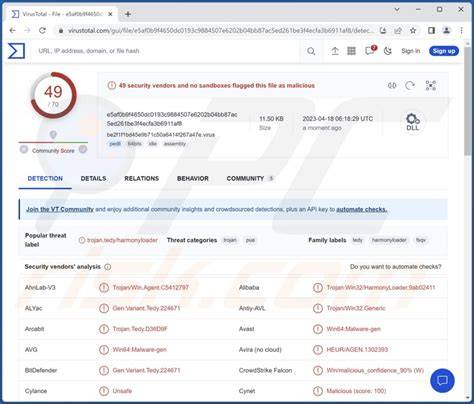The width and height of the screenshot is (474, 404).
Task: Click the file hash text
Action: click(x=172, y=119)
